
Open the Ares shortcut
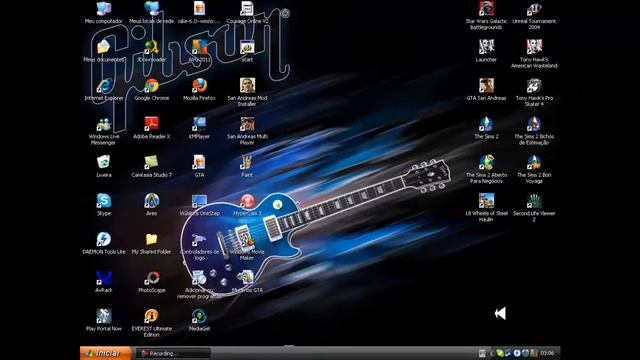[x=151, y=200]
